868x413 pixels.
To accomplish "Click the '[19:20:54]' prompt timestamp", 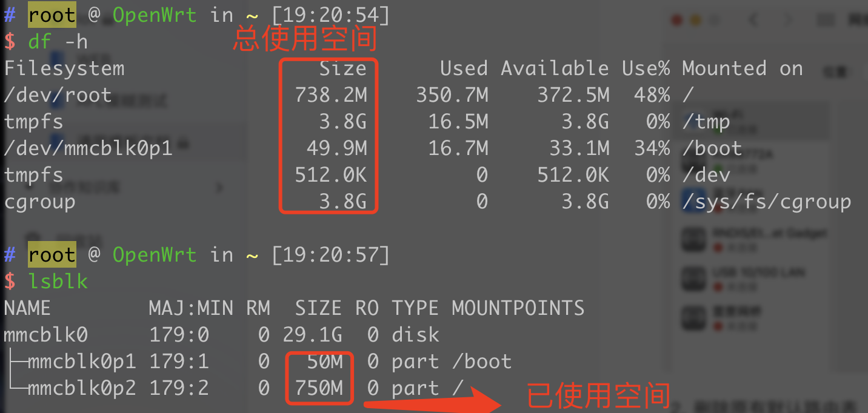I will [x=330, y=15].
